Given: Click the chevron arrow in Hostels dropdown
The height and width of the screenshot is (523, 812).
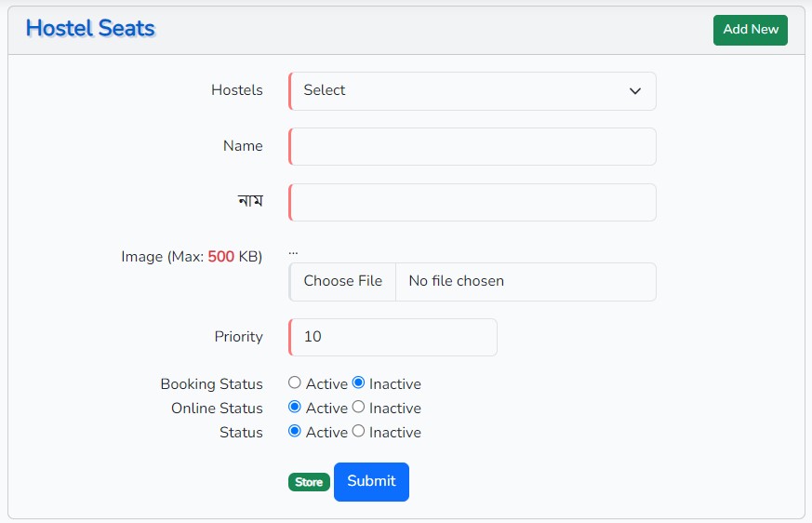Looking at the screenshot, I should [x=635, y=91].
